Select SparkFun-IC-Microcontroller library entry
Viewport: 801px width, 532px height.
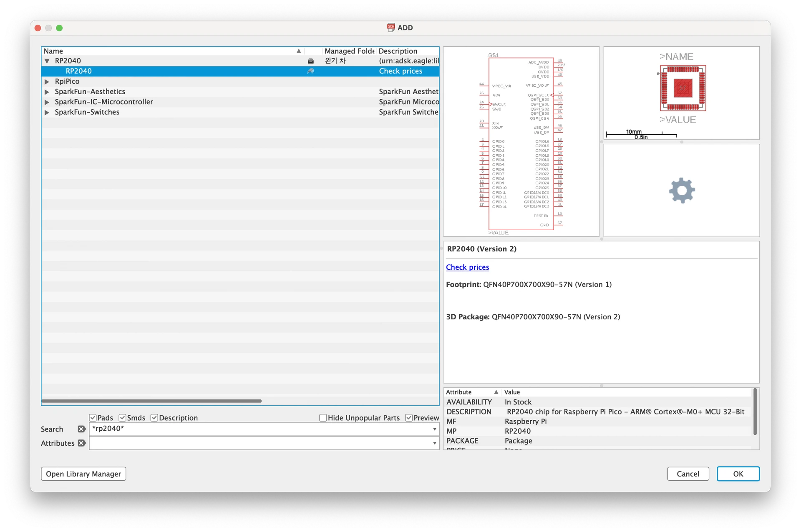[x=104, y=102]
